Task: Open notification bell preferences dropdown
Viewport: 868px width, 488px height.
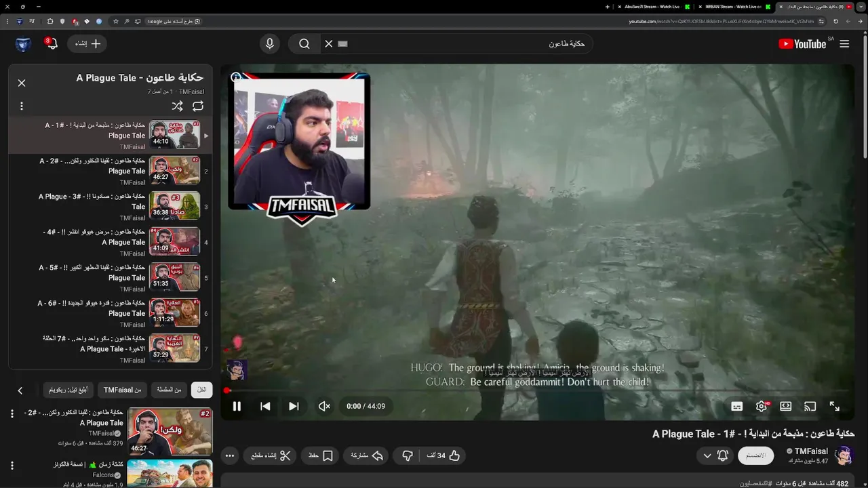Action: 715,455
